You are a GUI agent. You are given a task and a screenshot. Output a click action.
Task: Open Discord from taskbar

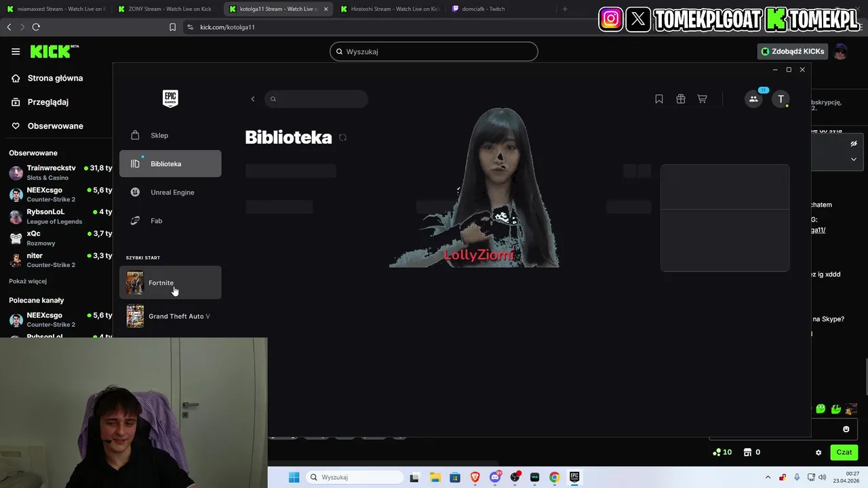coord(495,477)
